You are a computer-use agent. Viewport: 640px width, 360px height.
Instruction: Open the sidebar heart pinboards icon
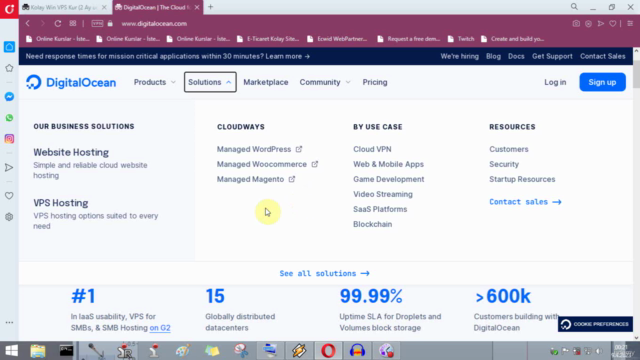tap(9, 196)
